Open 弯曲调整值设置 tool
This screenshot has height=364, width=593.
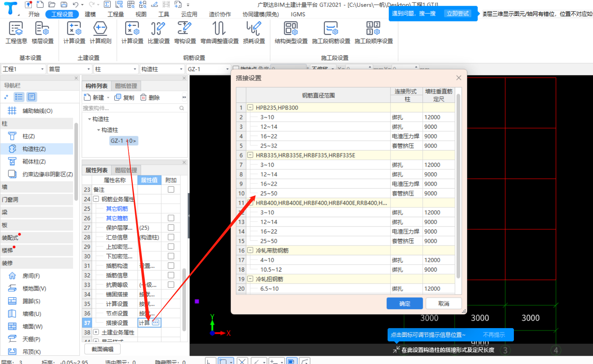click(220, 33)
